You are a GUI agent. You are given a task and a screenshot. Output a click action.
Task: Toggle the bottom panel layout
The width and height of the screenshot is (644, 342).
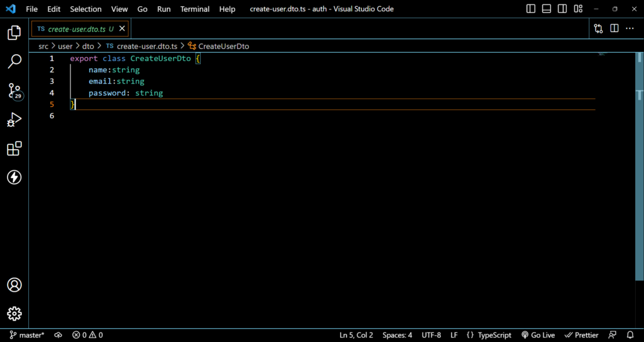coord(547,9)
